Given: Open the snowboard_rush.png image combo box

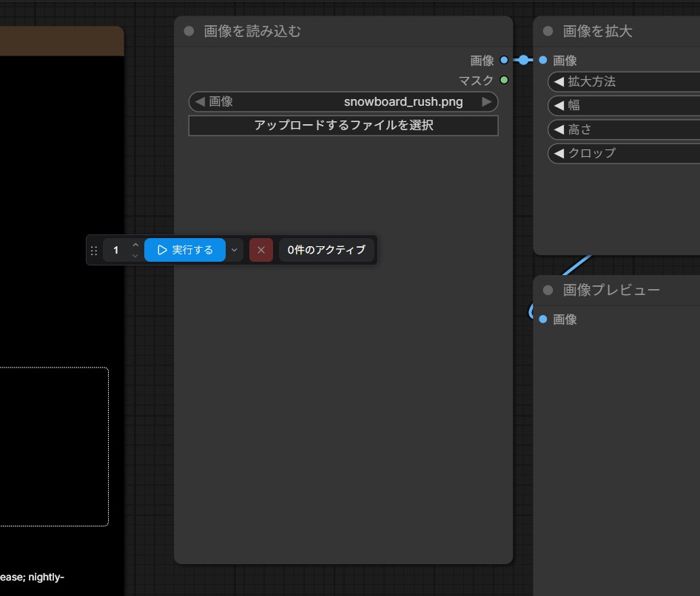Looking at the screenshot, I should pyautogui.click(x=343, y=102).
